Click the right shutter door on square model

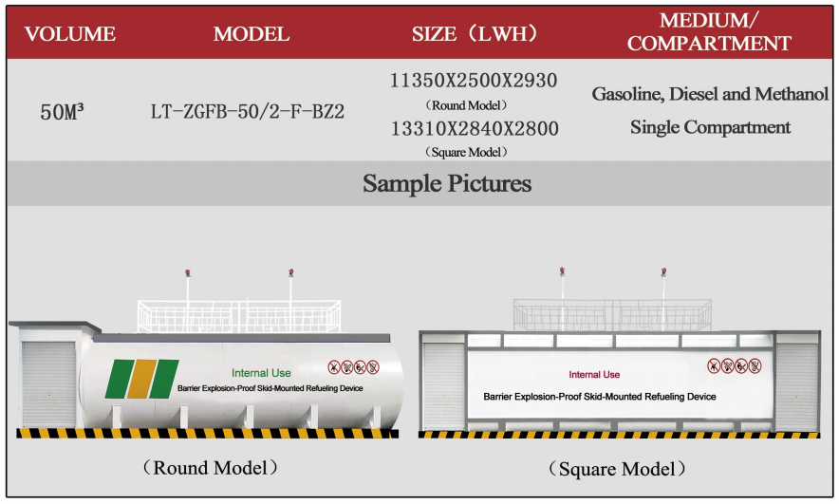coord(797,386)
